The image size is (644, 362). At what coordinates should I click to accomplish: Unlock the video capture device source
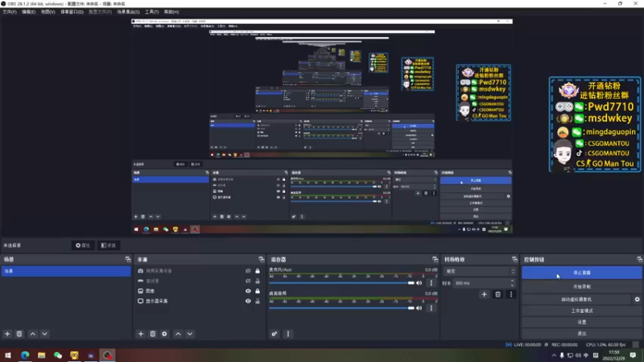(x=258, y=271)
